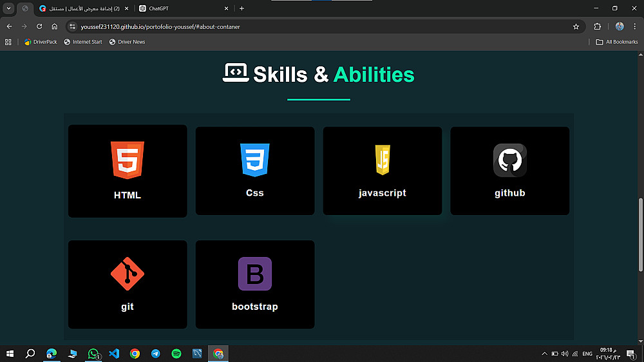The image size is (644, 362).
Task: Open Telegram from the taskbar
Action: pyautogui.click(x=156, y=354)
